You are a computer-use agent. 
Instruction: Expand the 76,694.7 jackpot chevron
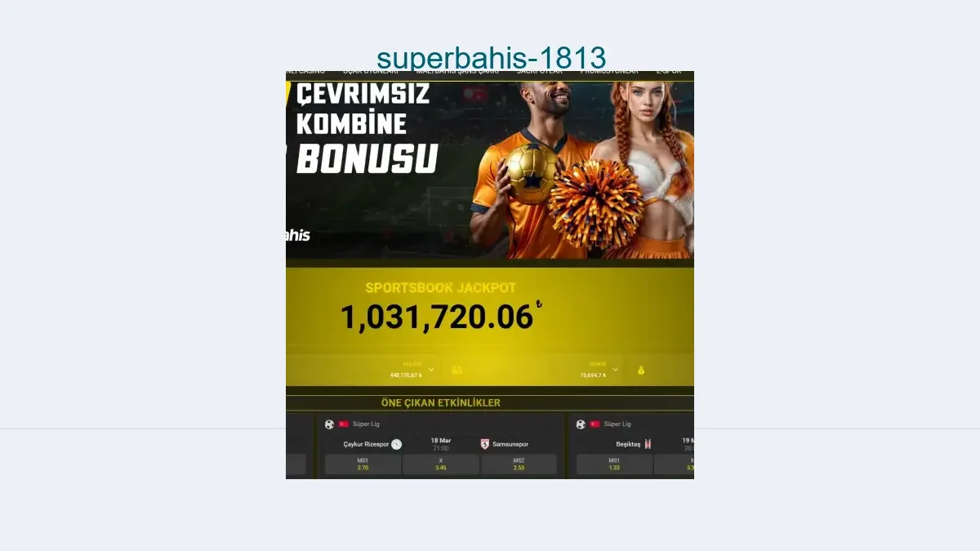coord(615,369)
